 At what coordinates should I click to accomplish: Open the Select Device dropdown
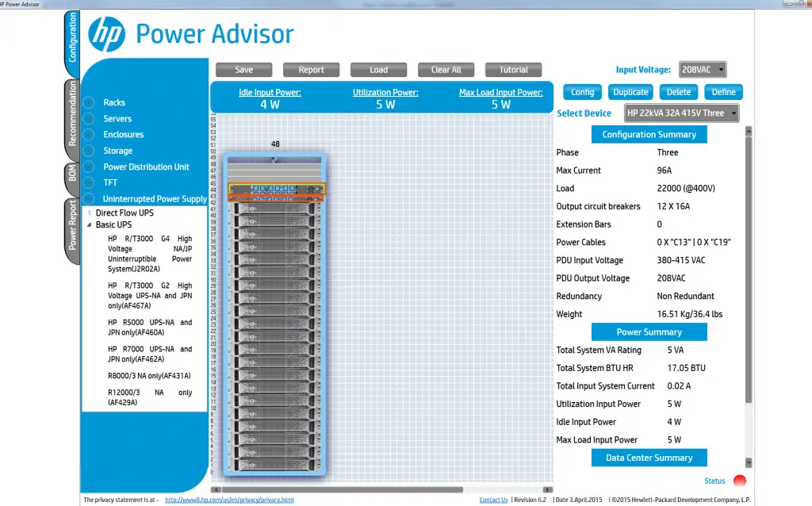coord(680,113)
